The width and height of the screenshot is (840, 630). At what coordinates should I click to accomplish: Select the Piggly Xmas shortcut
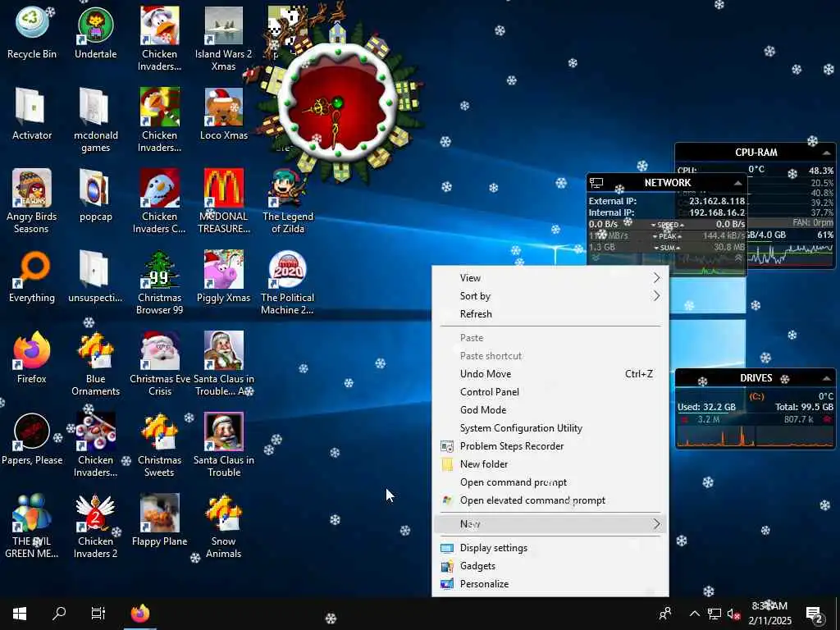[223, 277]
